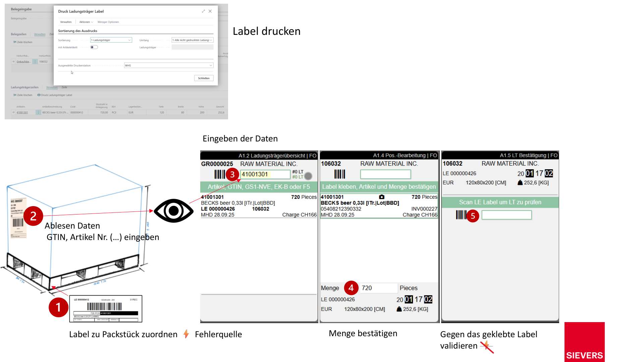Click the A1.5 LT Bestätigung | FO title bar
Viewport: 644px width, 362px height.
500,156
